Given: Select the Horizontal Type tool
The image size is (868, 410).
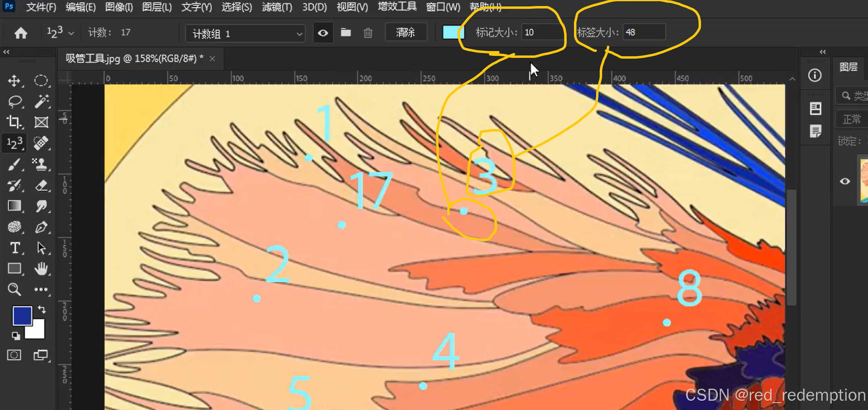Looking at the screenshot, I should click(14, 248).
